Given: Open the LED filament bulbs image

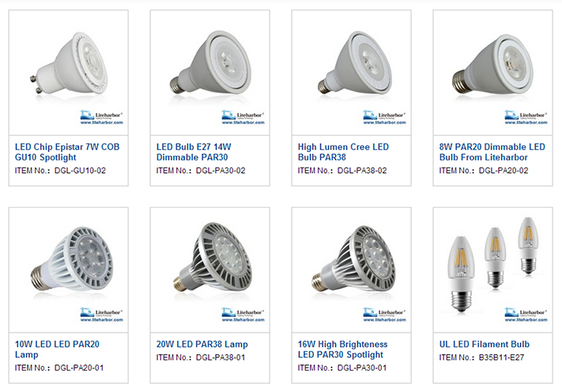Looking at the screenshot, I should click(492, 269).
